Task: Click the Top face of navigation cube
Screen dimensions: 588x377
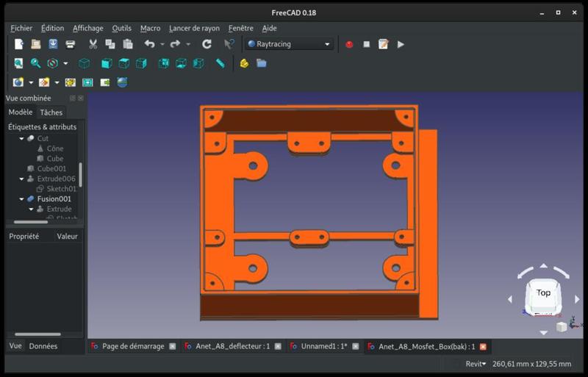Action: pos(543,292)
